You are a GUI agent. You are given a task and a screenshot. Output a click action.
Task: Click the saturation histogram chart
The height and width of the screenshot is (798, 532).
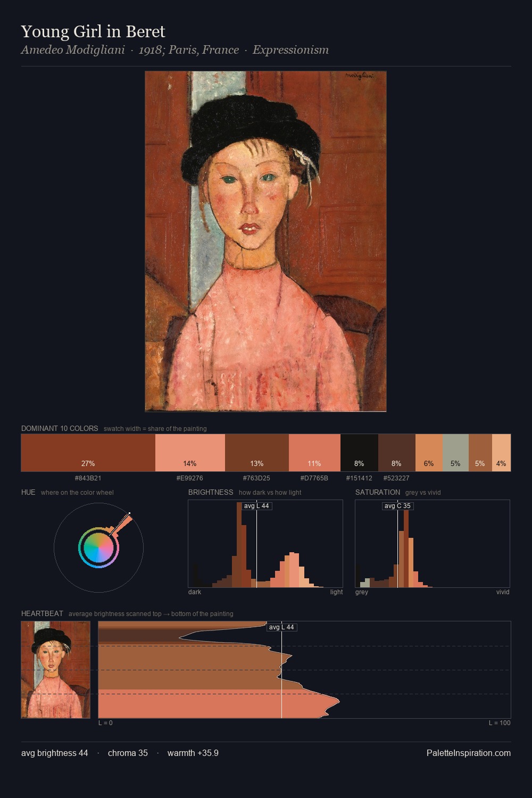[x=433, y=544]
